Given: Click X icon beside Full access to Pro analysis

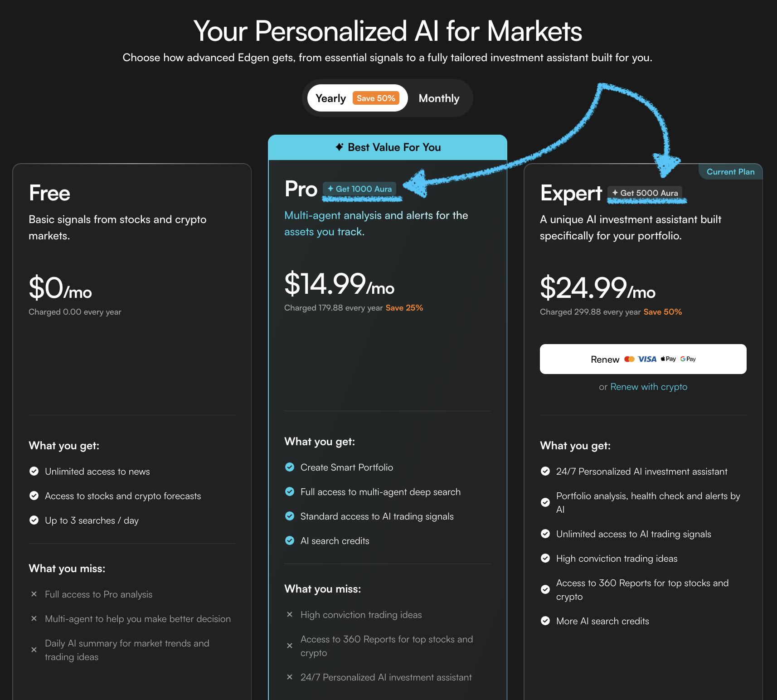Looking at the screenshot, I should tap(34, 594).
